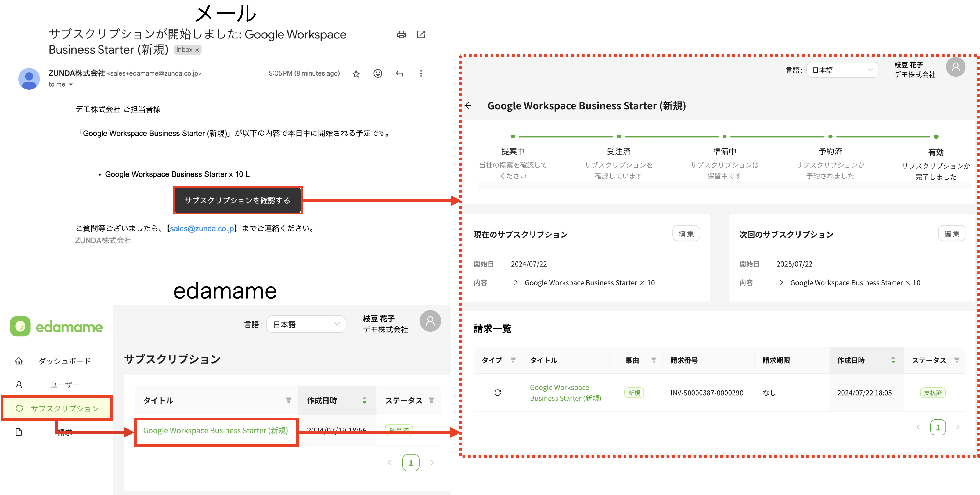Sort invoice list by 作成日時
The image size is (980, 495).
[893, 360]
